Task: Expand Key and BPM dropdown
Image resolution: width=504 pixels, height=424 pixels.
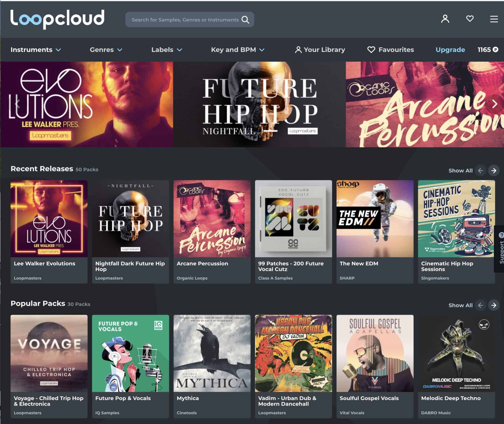Action: tap(238, 50)
